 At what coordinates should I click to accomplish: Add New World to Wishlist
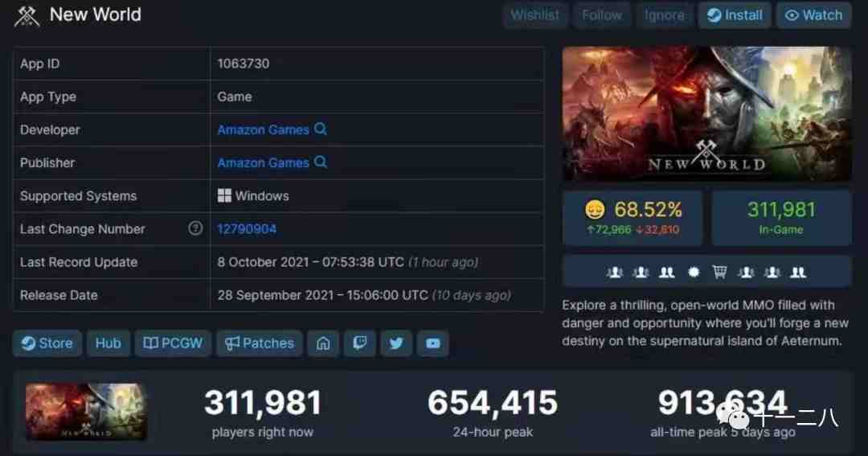click(534, 15)
